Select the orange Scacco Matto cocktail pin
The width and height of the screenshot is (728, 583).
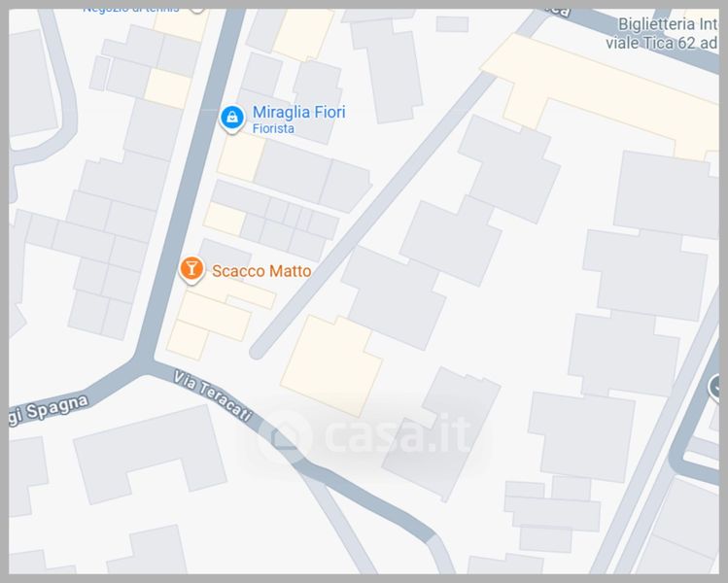point(191,270)
